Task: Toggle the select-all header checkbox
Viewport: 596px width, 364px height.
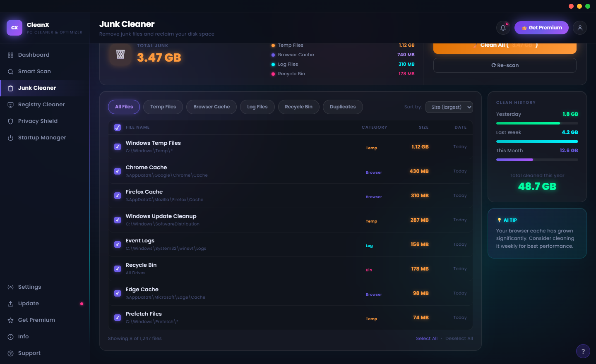Action: coord(118,127)
